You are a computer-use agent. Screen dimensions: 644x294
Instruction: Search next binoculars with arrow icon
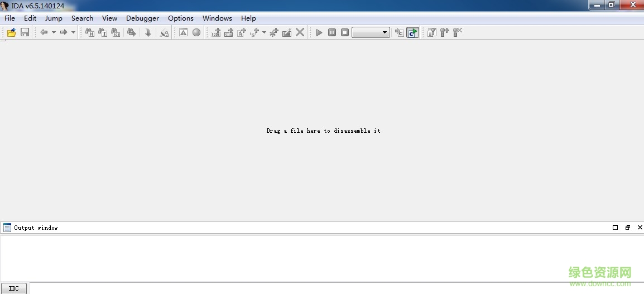pyautogui.click(x=132, y=32)
